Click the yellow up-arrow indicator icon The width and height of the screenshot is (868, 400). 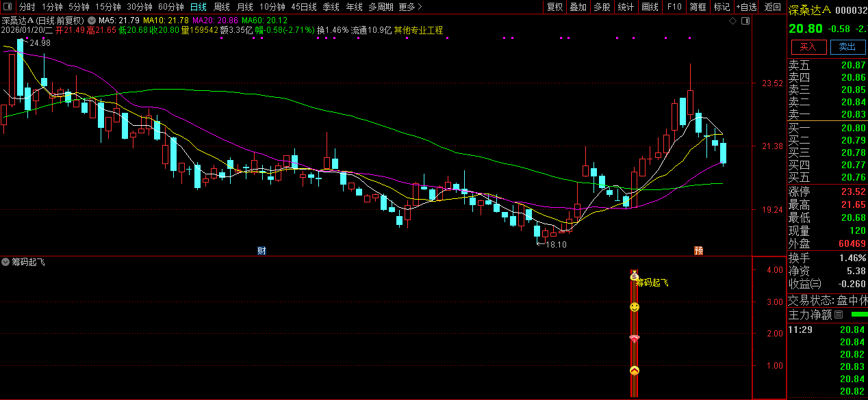coord(635,371)
